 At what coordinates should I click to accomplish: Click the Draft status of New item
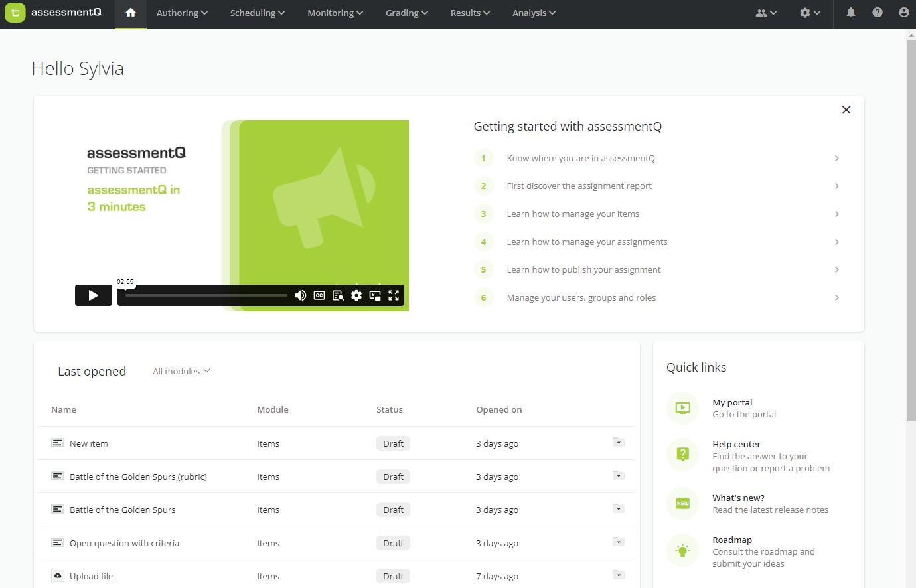(393, 444)
